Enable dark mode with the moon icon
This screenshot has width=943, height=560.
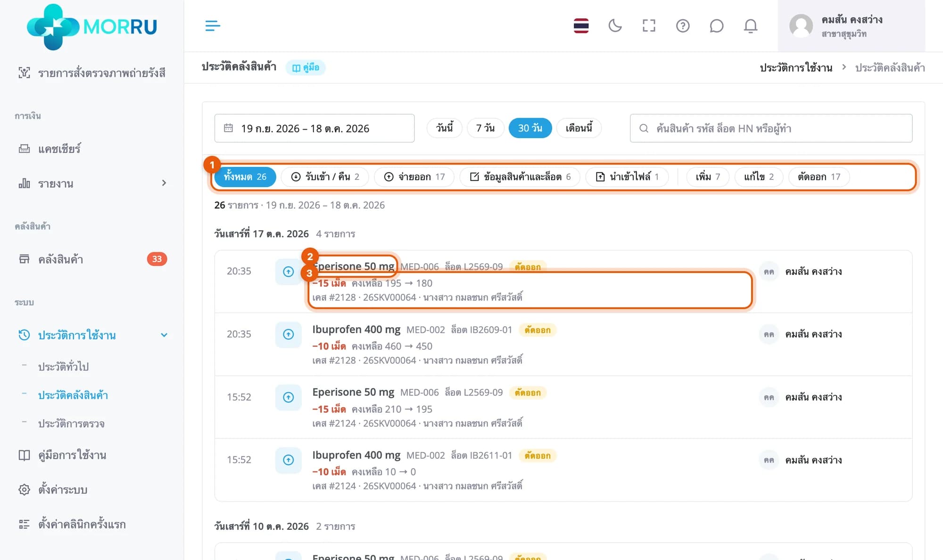click(x=615, y=25)
